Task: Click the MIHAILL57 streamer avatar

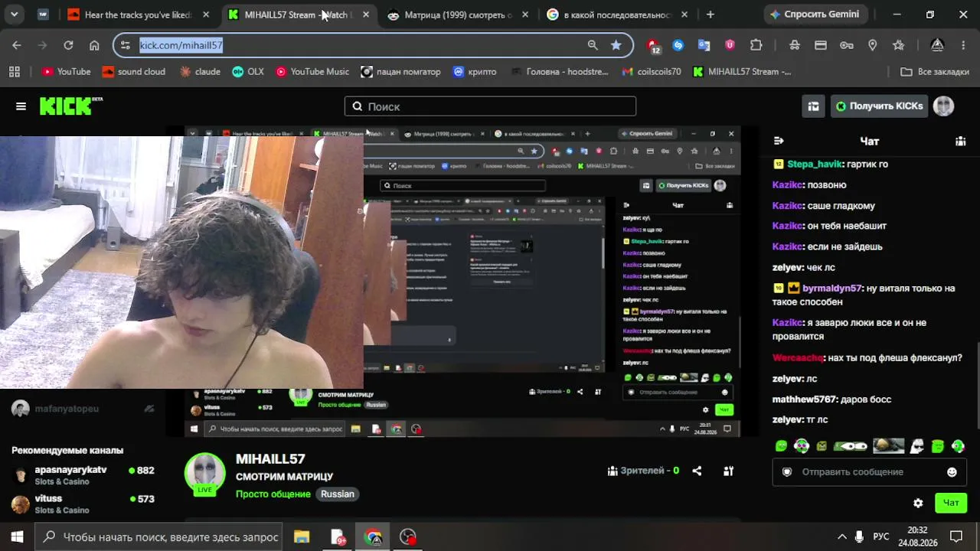Action: [205, 474]
